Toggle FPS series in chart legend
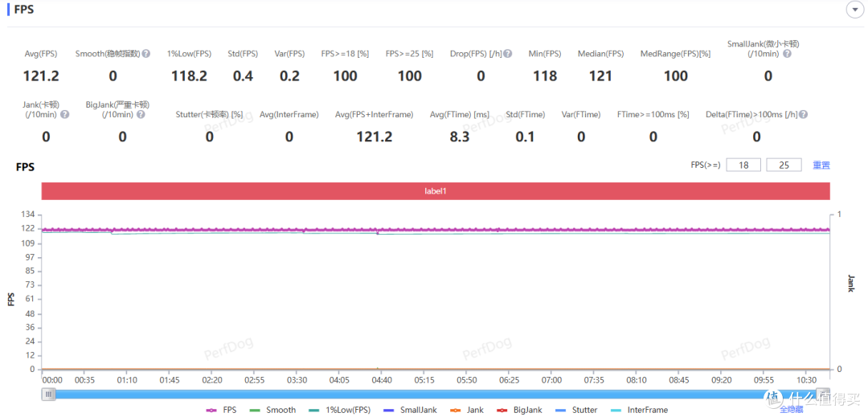This screenshot has height=417, width=868. [x=222, y=410]
